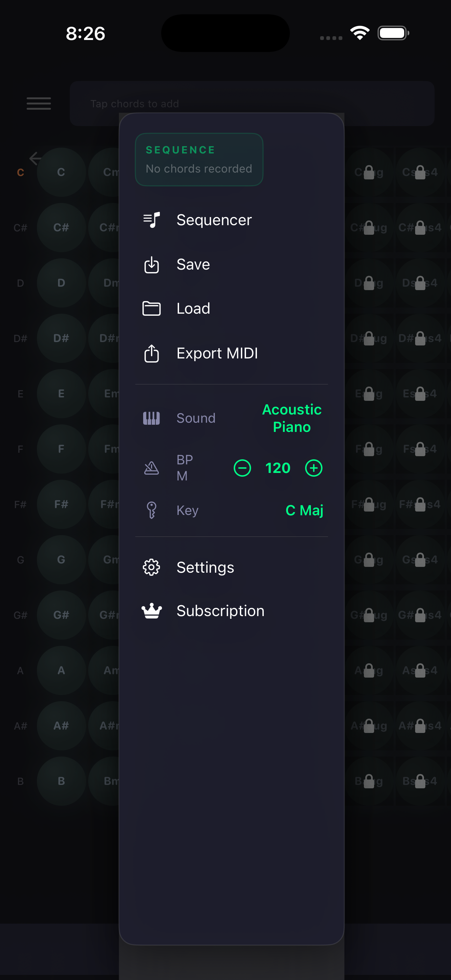
Task: Click the piano keyboard Sound icon
Action: tap(151, 418)
